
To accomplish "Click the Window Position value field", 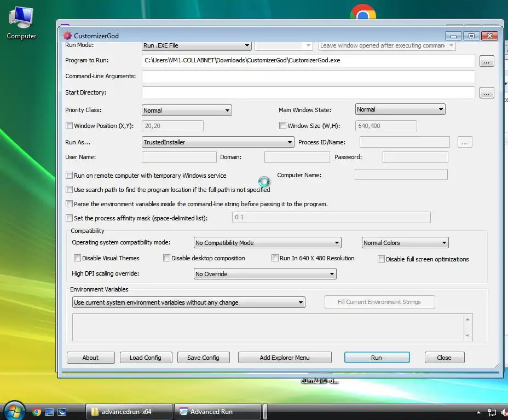I will tap(172, 126).
